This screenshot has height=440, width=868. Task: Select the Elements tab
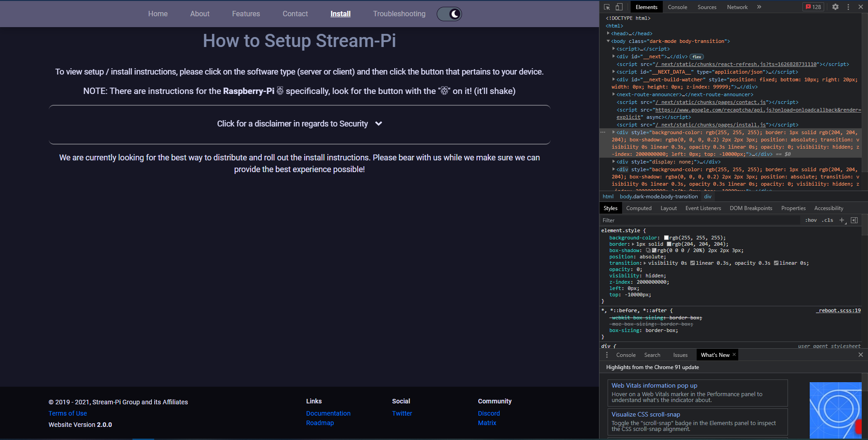point(646,7)
